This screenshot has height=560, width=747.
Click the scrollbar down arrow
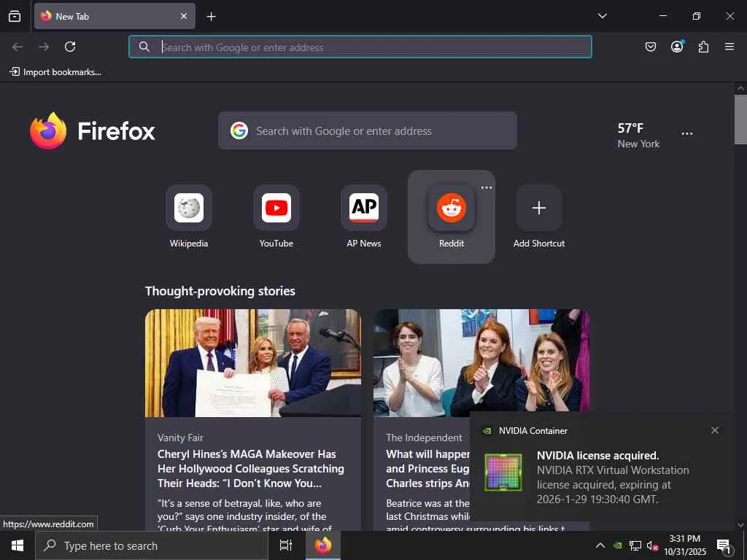[740, 526]
